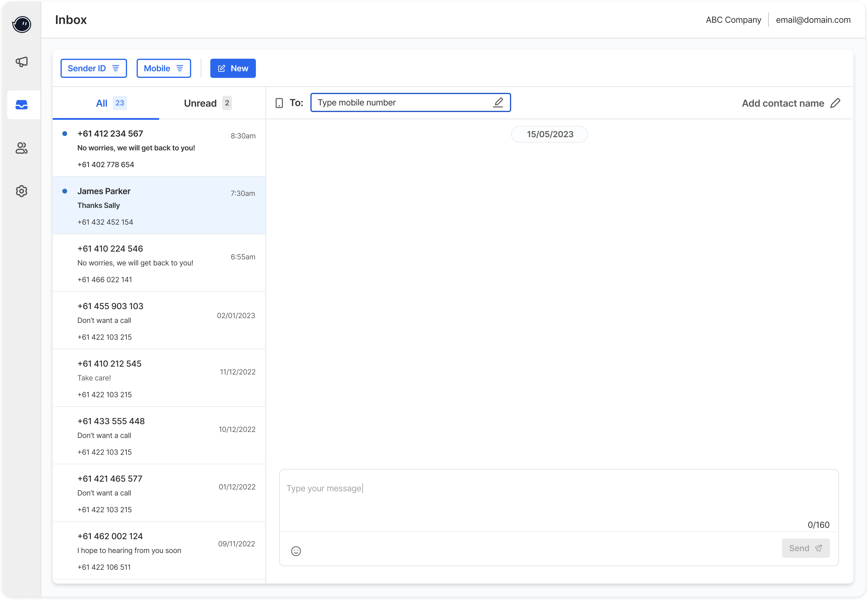The width and height of the screenshot is (868, 600).
Task: Click email@domain.com in the header
Action: point(813,20)
